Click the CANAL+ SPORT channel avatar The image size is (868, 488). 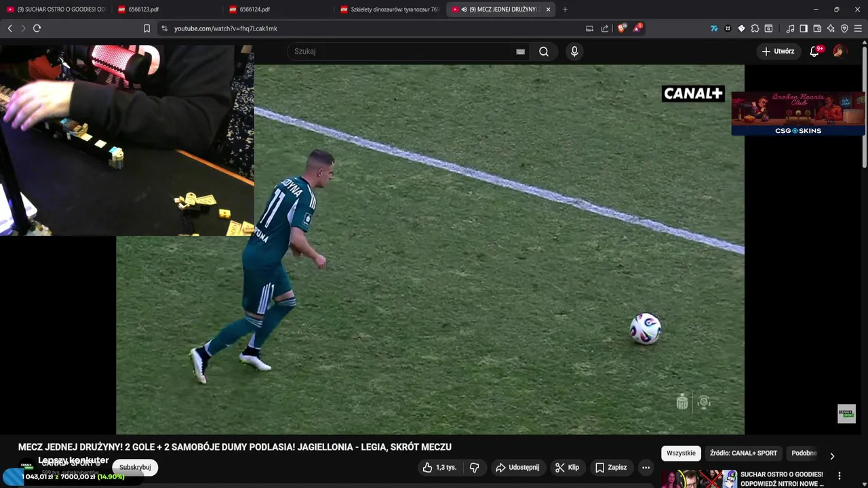pos(27,466)
